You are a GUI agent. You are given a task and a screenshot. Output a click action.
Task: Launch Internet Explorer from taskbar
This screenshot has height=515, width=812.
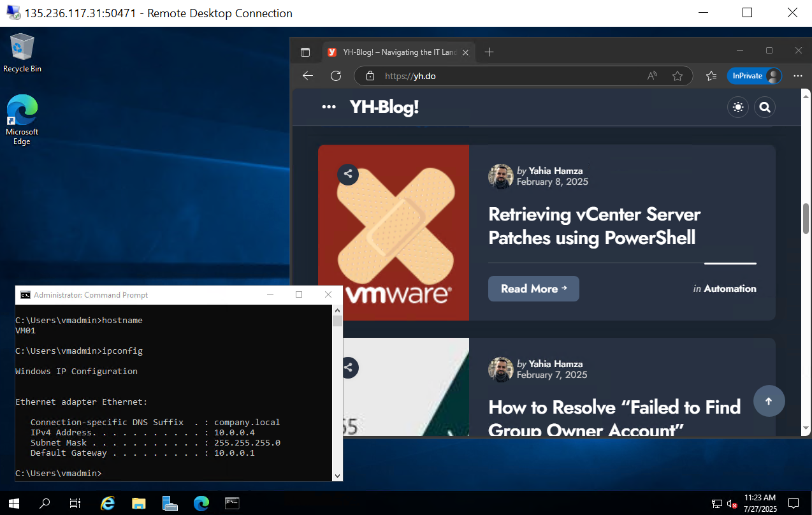pos(108,503)
